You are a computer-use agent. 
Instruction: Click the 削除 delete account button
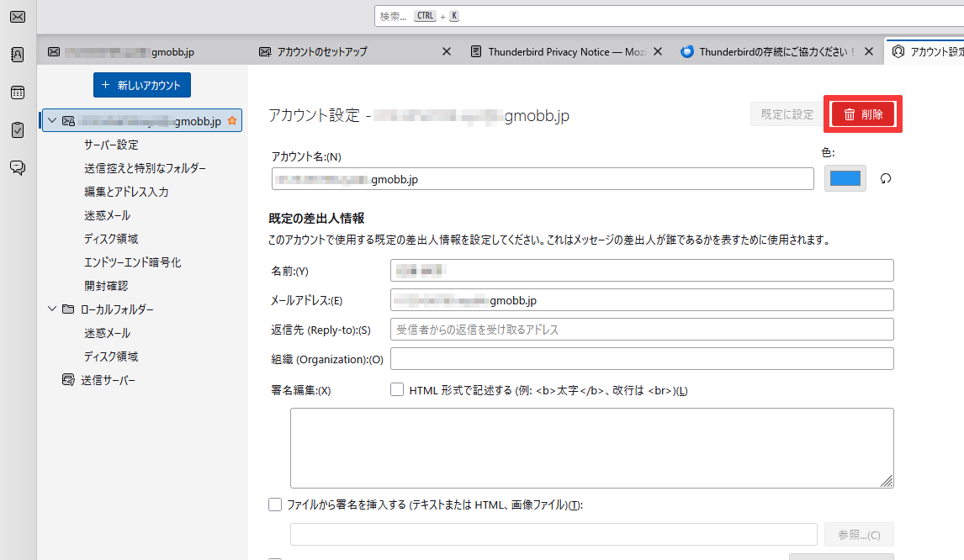click(863, 114)
